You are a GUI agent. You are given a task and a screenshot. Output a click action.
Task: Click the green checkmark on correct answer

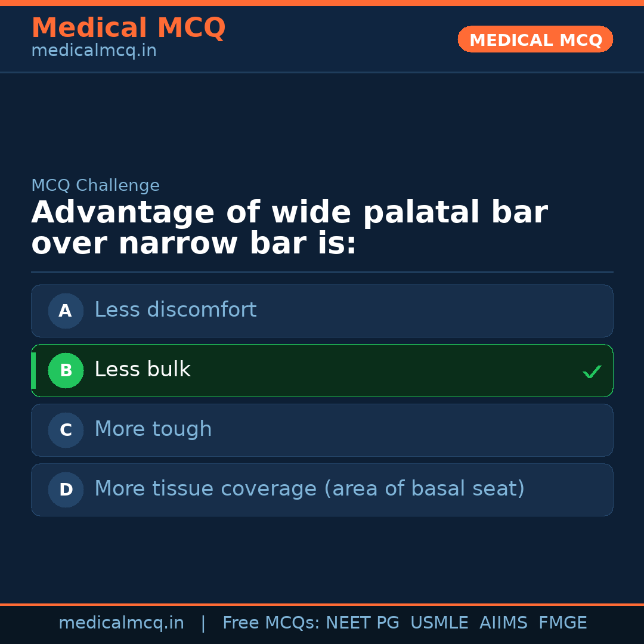592,371
